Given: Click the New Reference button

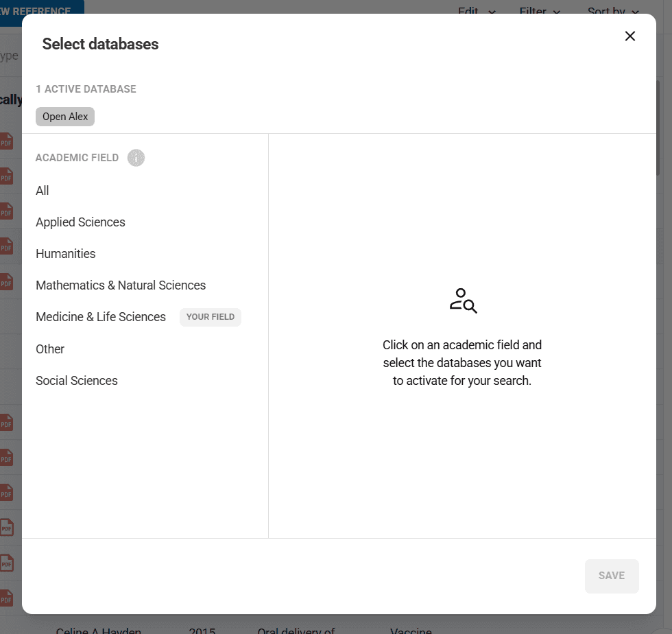Looking at the screenshot, I should [x=41, y=10].
